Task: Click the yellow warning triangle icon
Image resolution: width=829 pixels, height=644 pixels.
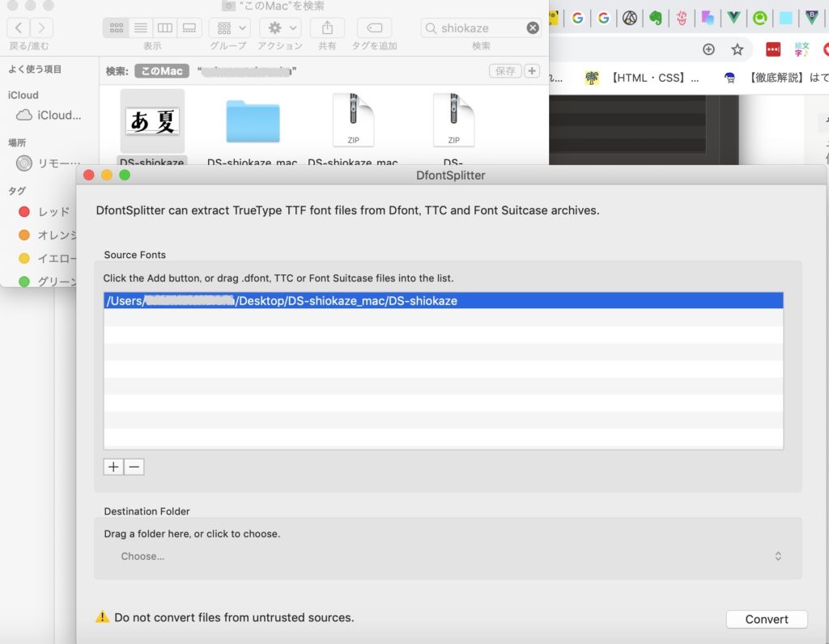Action: pyautogui.click(x=102, y=616)
